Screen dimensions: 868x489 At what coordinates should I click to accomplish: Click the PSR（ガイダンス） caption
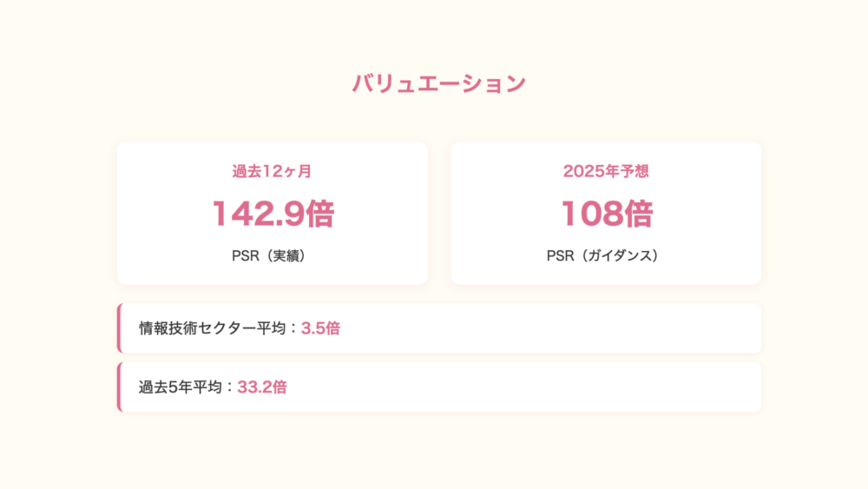605,256
